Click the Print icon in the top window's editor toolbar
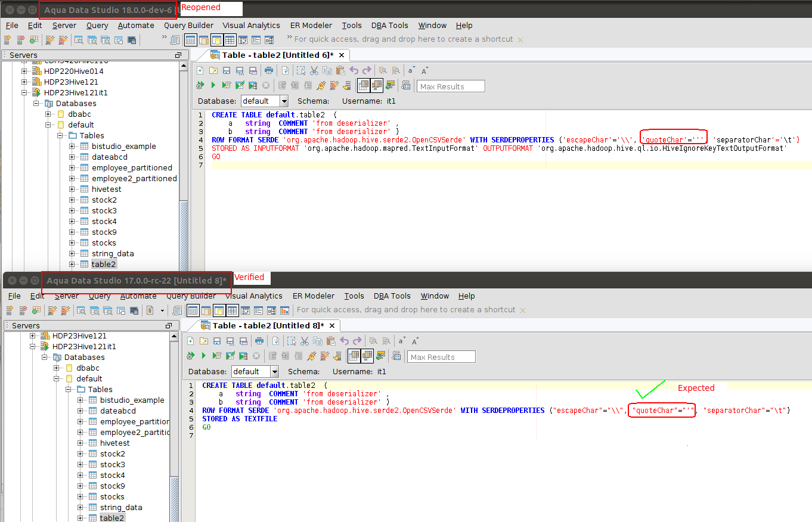 pyautogui.click(x=268, y=70)
